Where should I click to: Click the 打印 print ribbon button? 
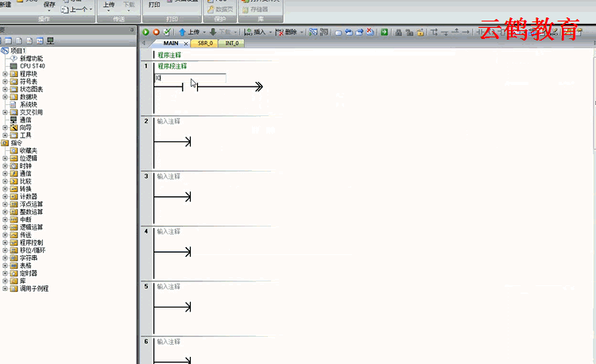tap(154, 5)
